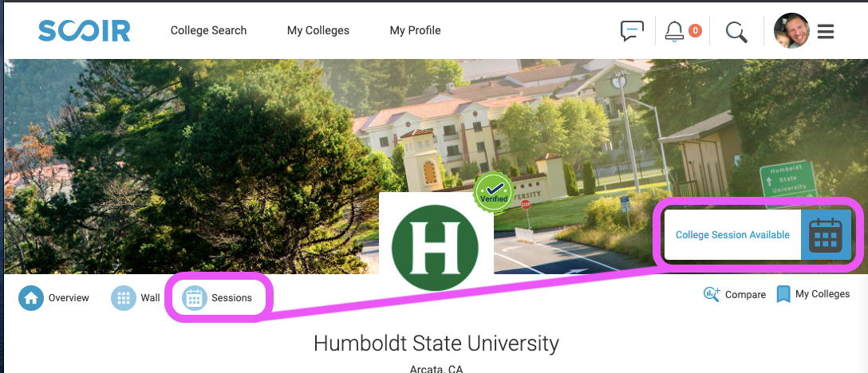Screen dimensions: 868x373
Task: Select the Wall grid icon
Action: [124, 298]
